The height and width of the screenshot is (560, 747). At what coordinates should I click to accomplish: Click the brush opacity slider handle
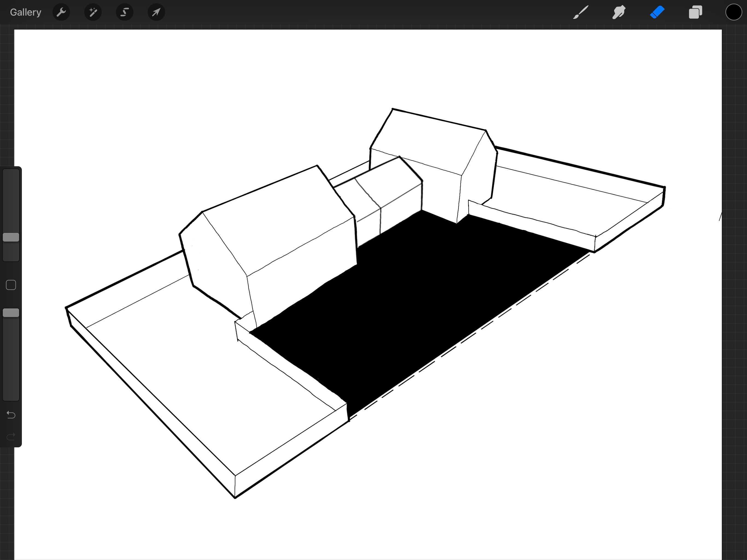click(11, 313)
